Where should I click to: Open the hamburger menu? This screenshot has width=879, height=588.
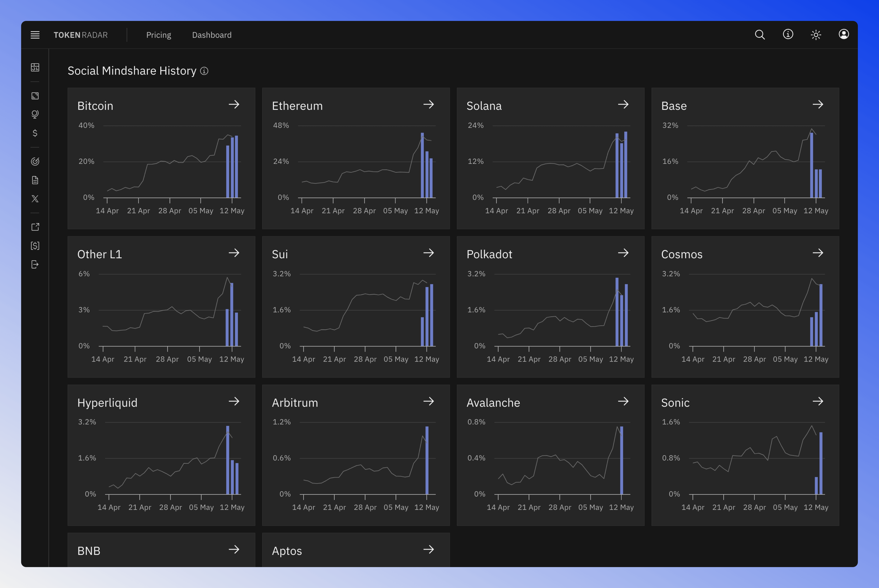(x=35, y=35)
